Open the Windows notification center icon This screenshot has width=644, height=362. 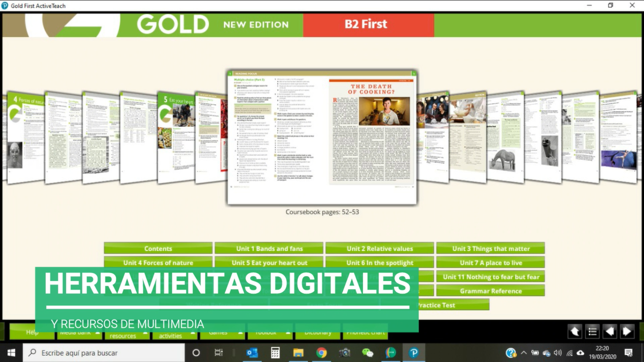click(628, 353)
